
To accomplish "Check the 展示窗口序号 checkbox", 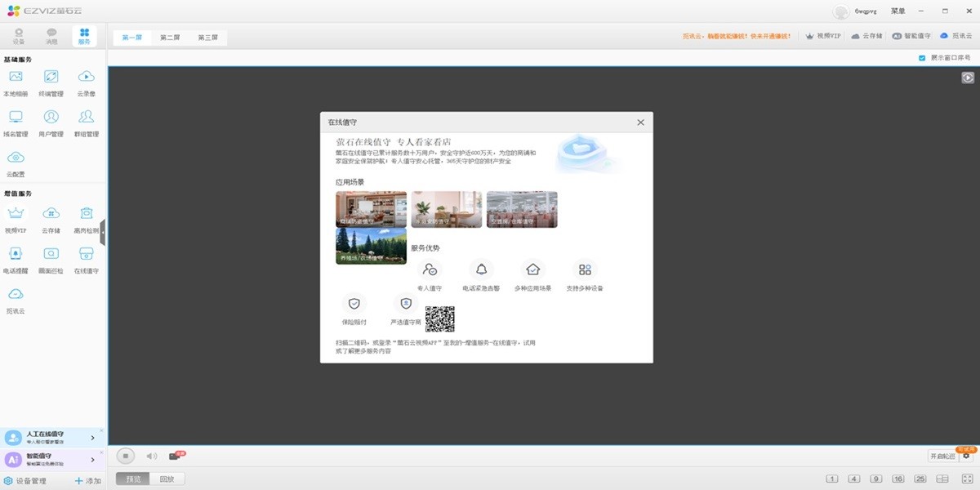I will point(924,58).
